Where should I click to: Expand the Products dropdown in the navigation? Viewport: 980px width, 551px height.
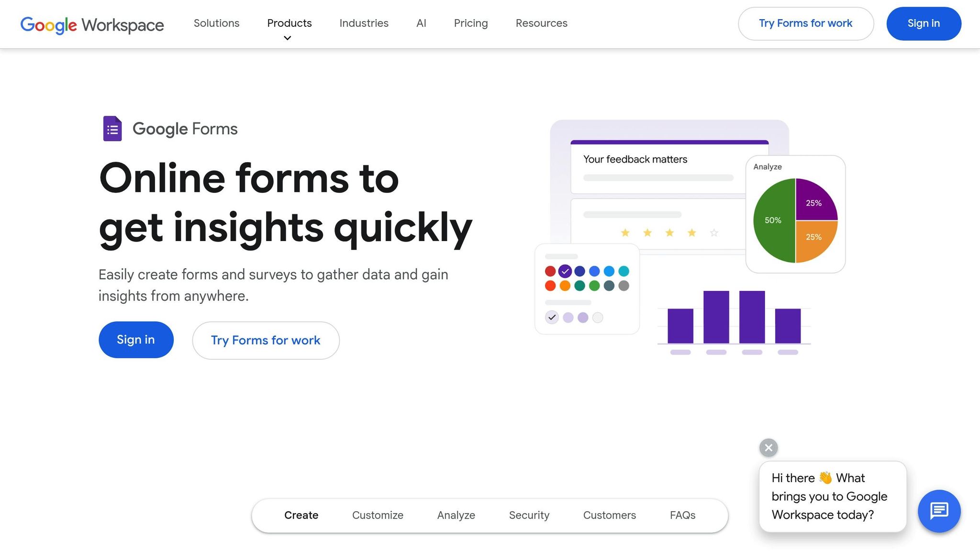coord(289,23)
